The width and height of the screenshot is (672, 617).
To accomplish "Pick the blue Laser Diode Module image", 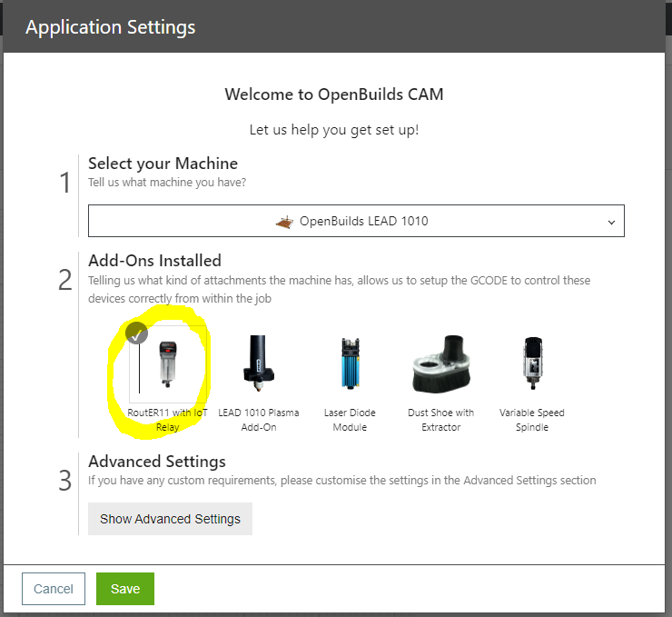I will [x=350, y=363].
